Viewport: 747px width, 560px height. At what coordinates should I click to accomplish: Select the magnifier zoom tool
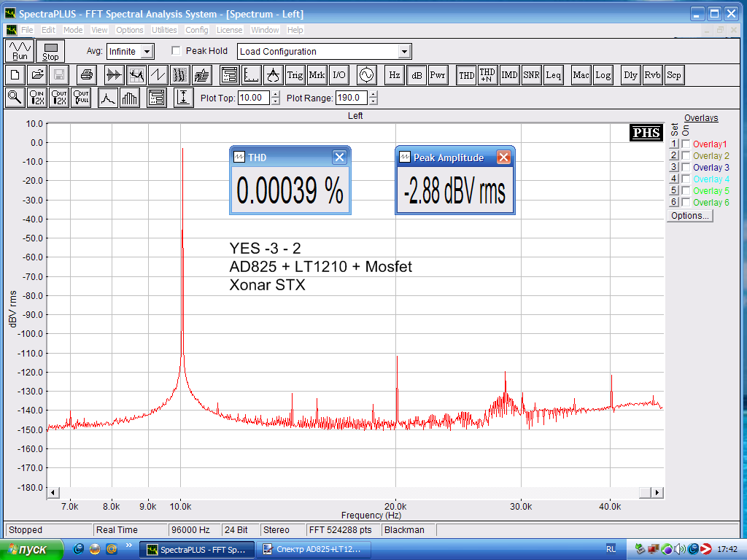[x=15, y=98]
